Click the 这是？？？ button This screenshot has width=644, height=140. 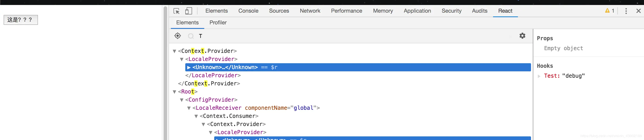[x=21, y=20]
